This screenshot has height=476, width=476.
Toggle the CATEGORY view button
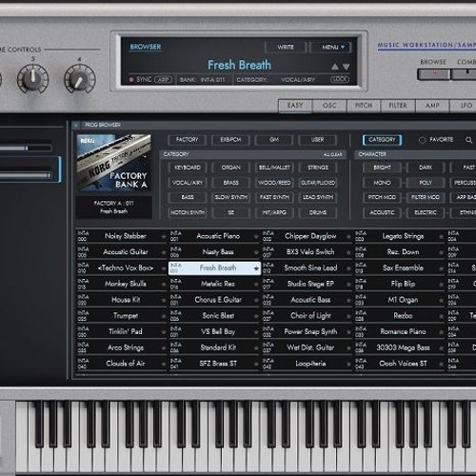pos(382,140)
